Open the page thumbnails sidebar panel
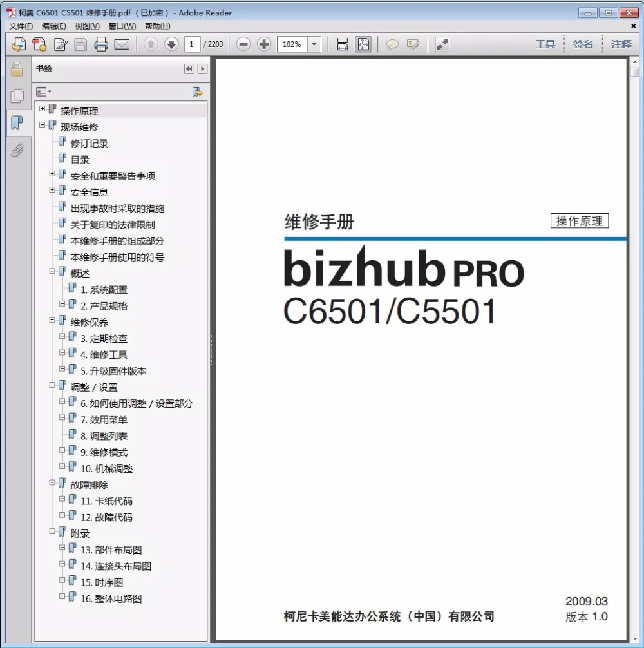This screenshot has height=648, width=644. tap(17, 95)
